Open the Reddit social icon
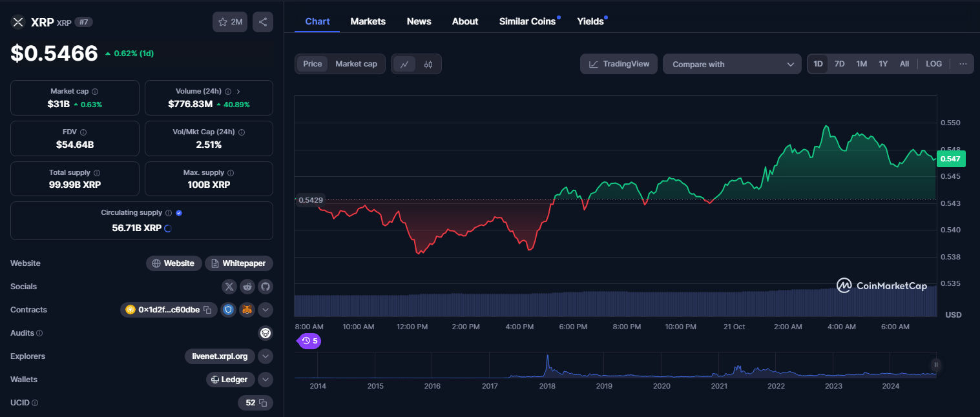 pyautogui.click(x=247, y=287)
